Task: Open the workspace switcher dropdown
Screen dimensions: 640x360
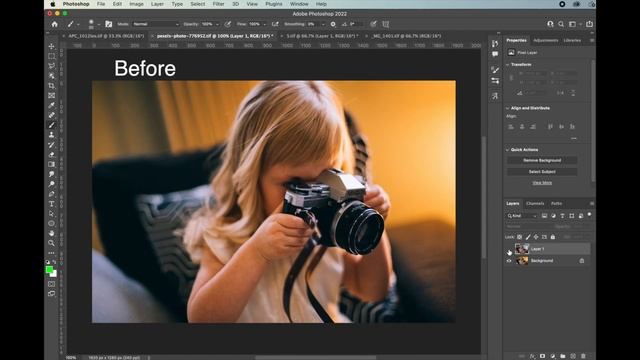Action: pyautogui.click(x=574, y=24)
